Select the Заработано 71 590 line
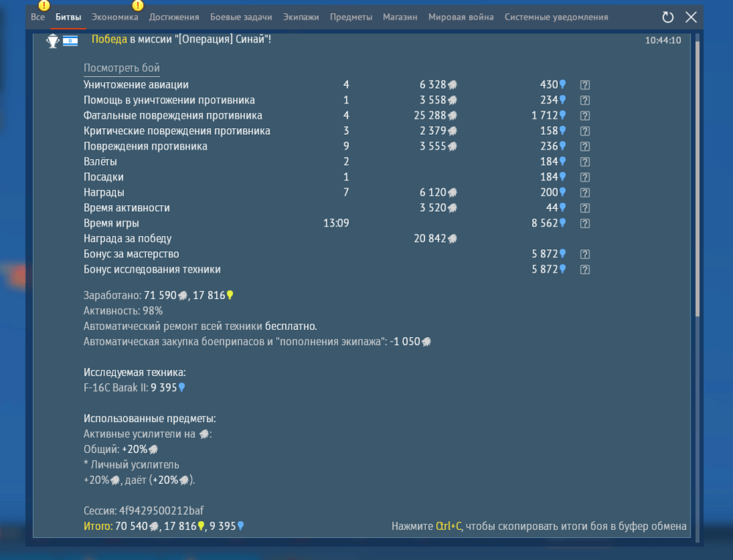This screenshot has width=733, height=560. point(158,295)
